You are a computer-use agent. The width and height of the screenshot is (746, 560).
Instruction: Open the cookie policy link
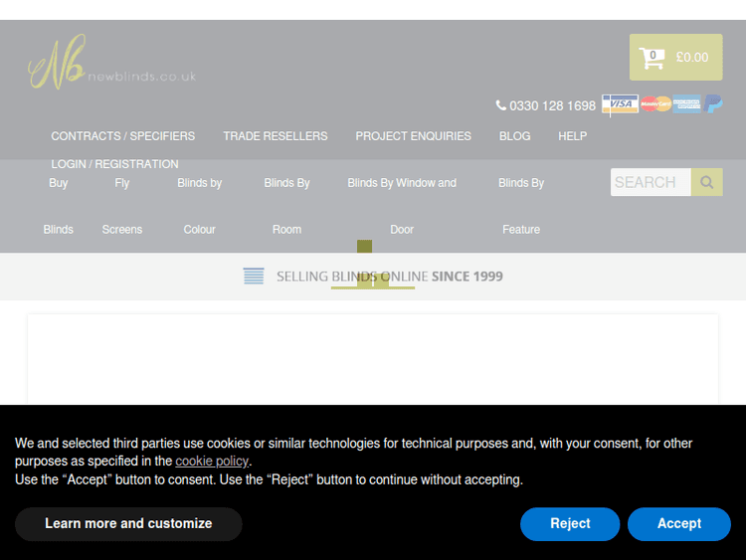click(x=212, y=462)
